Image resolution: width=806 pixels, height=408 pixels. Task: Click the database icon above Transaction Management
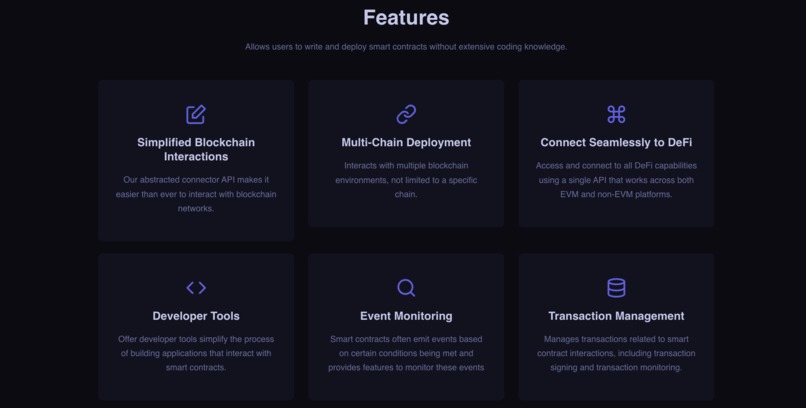point(616,288)
